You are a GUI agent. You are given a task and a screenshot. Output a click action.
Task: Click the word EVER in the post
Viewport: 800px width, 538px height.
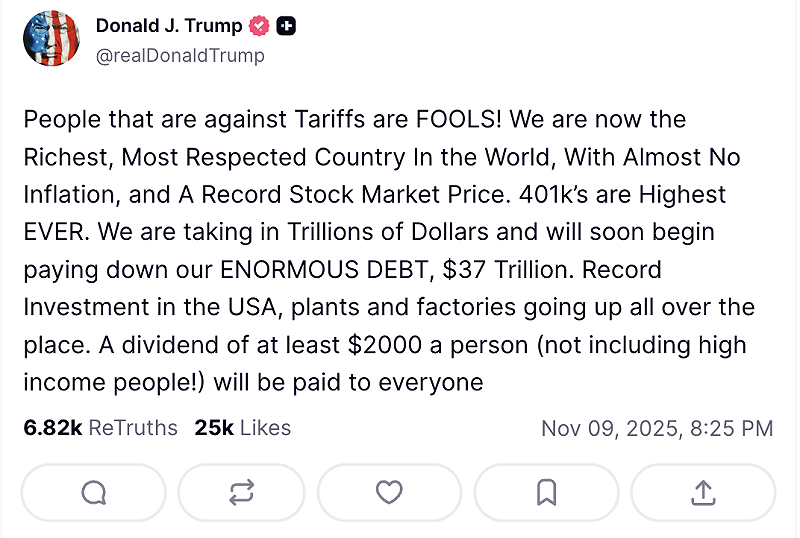(x=56, y=233)
